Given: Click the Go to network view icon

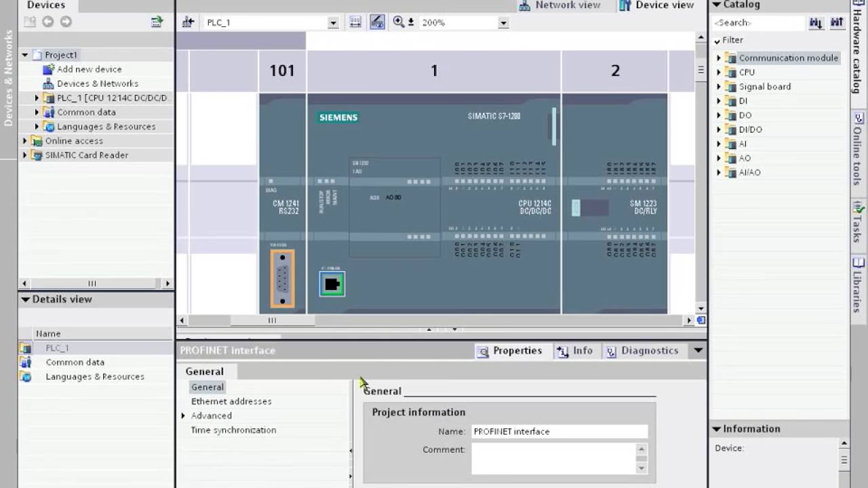Looking at the screenshot, I should [x=189, y=22].
